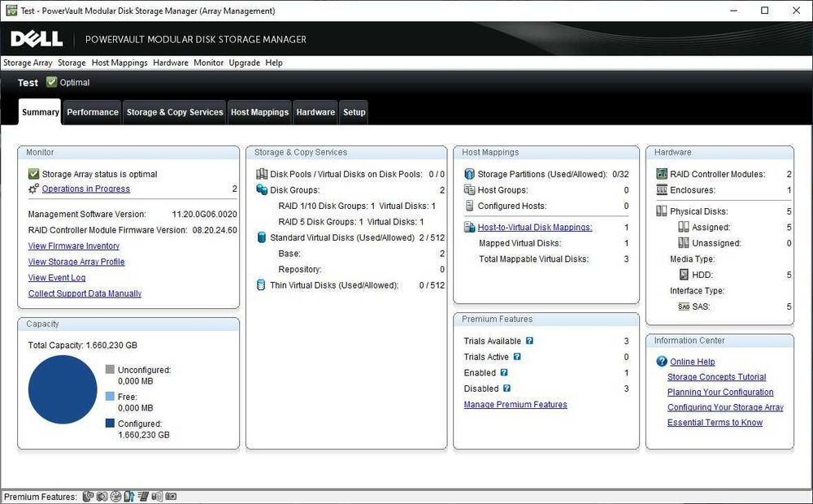Click the Storage Partitions icon

coord(469,174)
